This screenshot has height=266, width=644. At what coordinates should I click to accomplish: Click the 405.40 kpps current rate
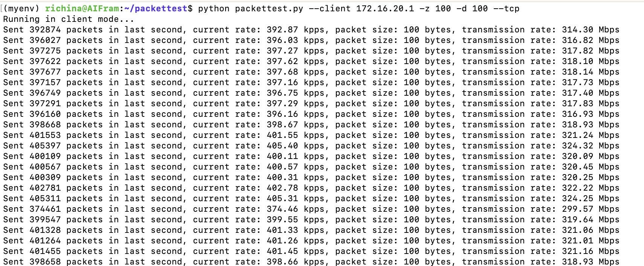tap(282, 145)
